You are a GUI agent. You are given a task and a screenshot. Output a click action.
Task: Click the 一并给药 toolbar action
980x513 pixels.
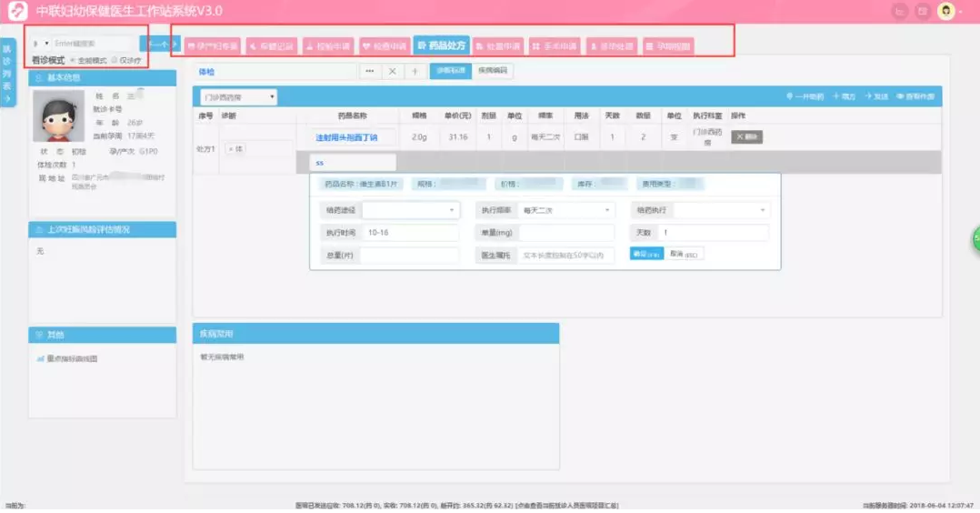[805, 97]
